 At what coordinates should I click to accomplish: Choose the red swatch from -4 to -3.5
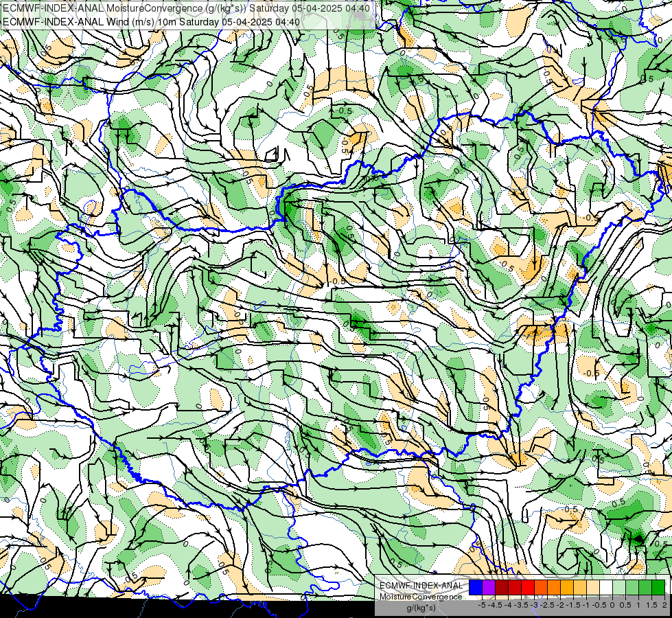(515, 588)
